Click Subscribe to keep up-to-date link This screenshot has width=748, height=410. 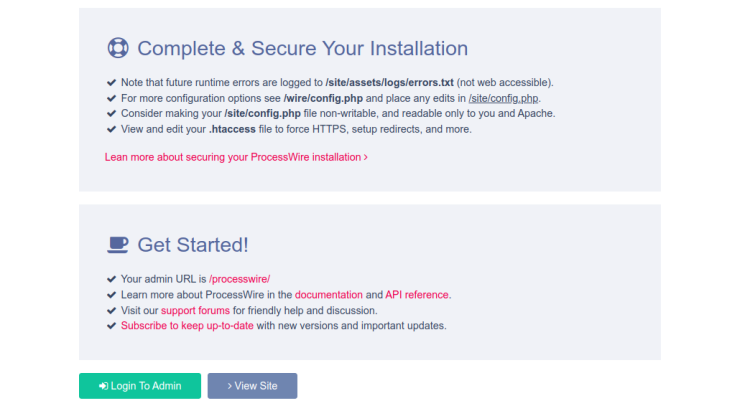pos(187,326)
